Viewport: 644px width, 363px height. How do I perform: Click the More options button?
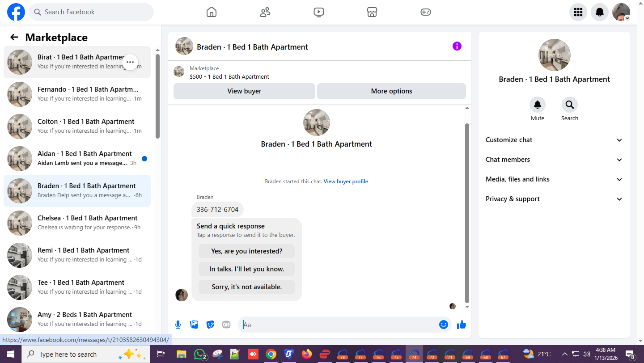(x=391, y=91)
